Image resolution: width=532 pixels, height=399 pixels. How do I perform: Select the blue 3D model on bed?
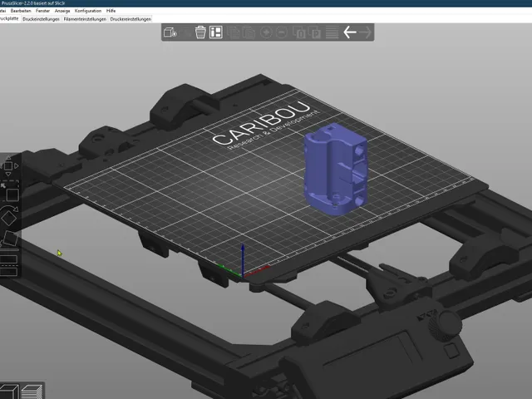coord(334,169)
